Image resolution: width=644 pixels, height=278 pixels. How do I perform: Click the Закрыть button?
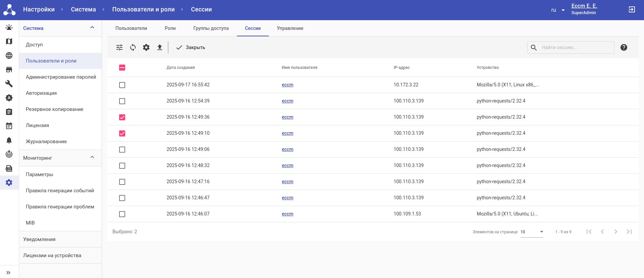(191, 47)
